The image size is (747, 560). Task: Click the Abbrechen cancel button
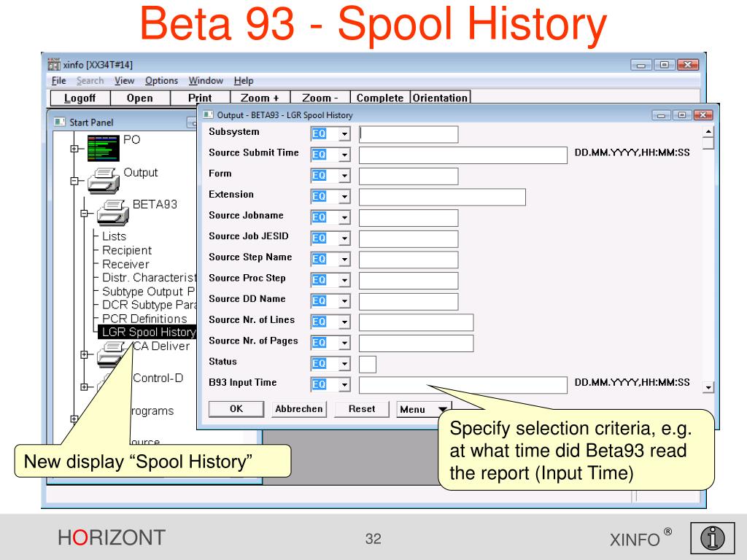pos(298,409)
